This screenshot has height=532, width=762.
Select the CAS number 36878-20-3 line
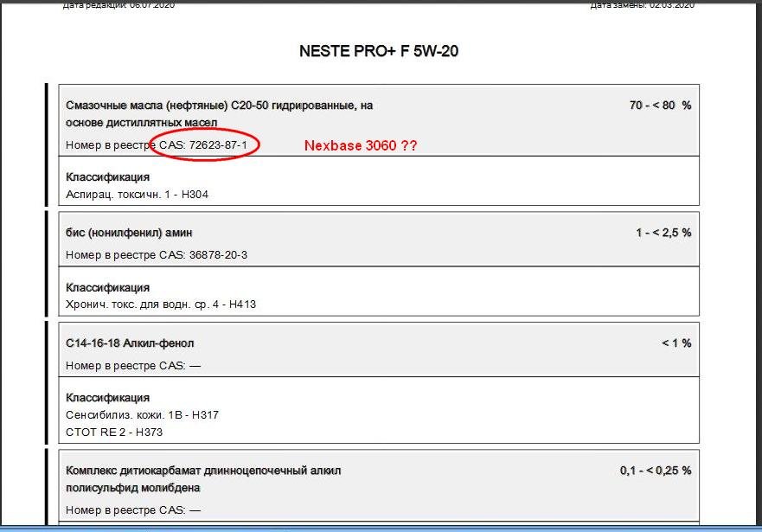click(x=157, y=254)
